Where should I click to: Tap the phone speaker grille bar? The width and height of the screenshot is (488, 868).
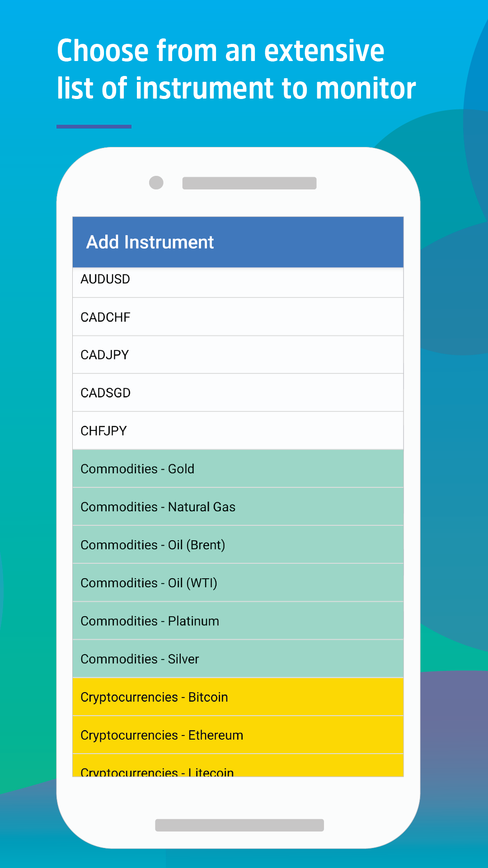click(249, 183)
